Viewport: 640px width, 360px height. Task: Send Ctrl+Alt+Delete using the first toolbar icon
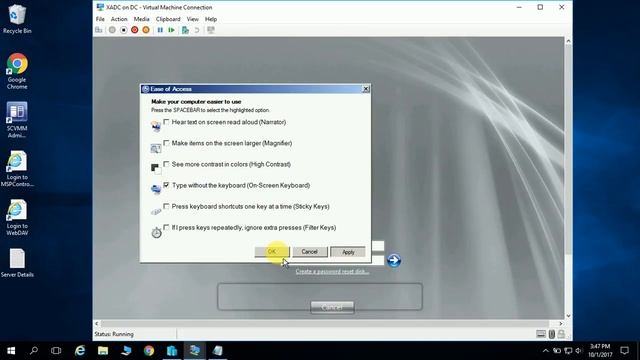[99, 30]
